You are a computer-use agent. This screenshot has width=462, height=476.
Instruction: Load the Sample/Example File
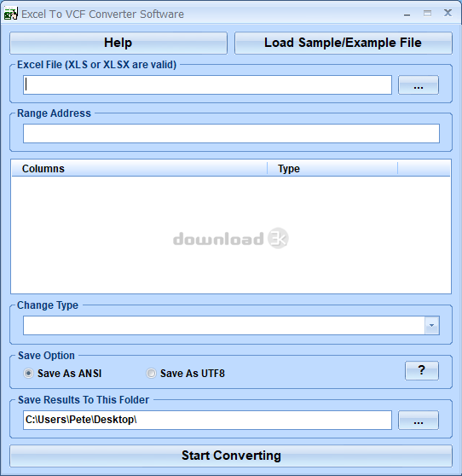click(343, 44)
